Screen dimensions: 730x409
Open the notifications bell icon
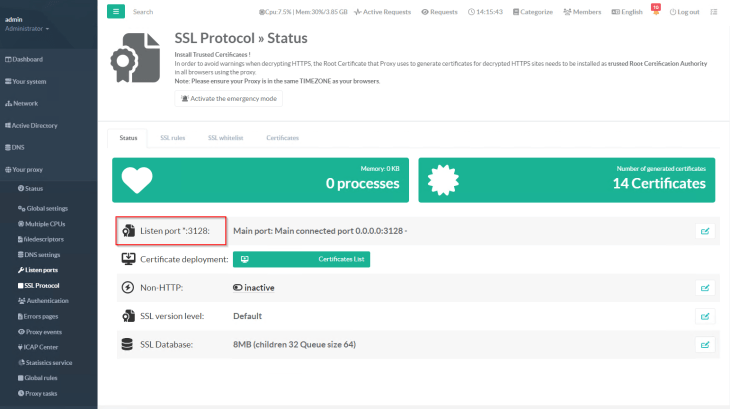point(656,11)
